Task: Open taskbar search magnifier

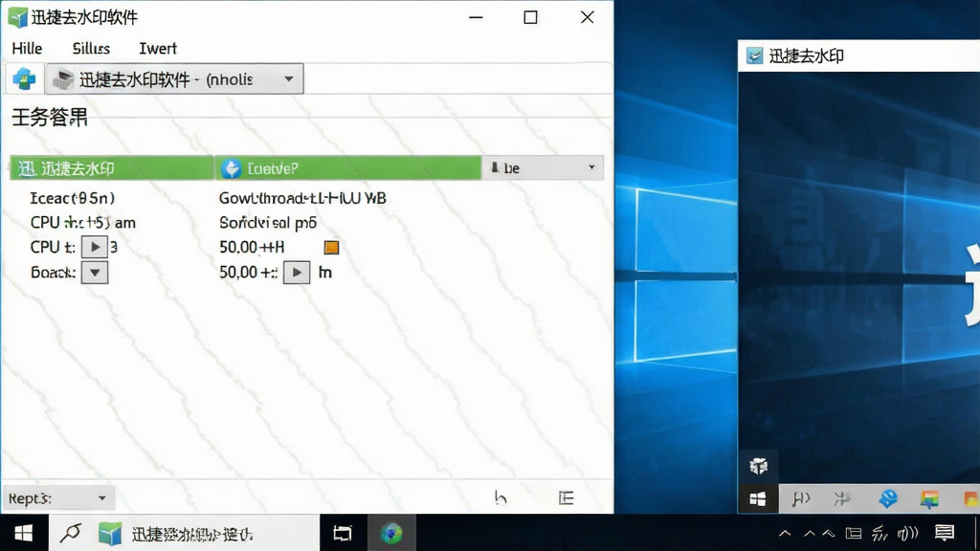Action: pyautogui.click(x=71, y=533)
